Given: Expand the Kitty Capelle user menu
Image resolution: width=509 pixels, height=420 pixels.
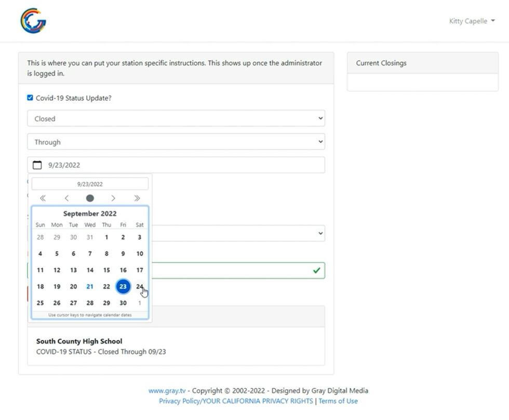Looking at the screenshot, I should [x=472, y=21].
